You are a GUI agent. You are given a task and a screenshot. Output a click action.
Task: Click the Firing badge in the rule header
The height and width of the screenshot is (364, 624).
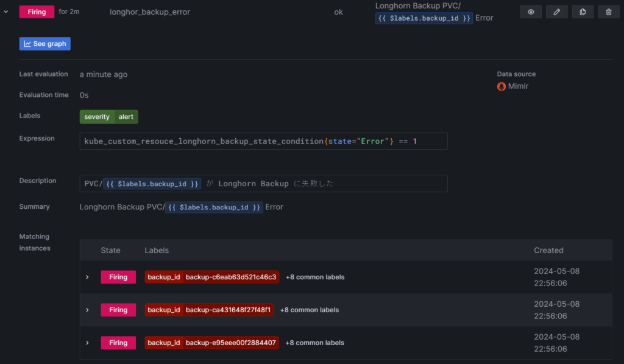tap(37, 12)
